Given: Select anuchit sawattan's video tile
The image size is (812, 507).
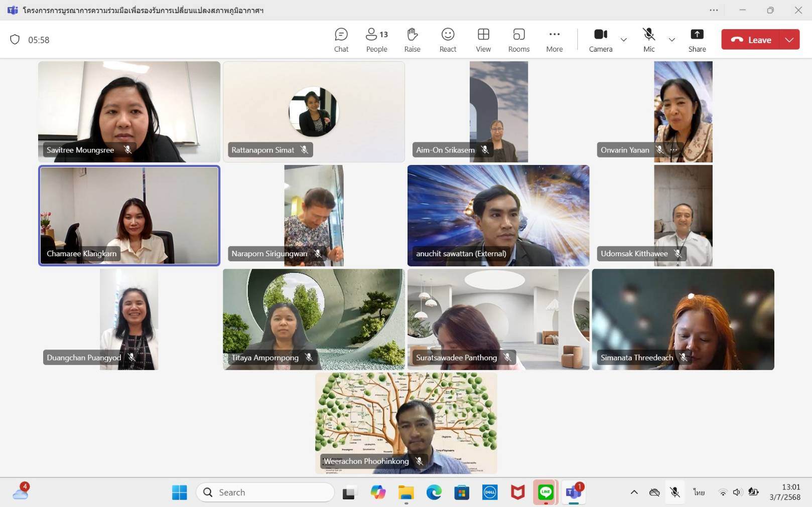Looking at the screenshot, I should (498, 216).
